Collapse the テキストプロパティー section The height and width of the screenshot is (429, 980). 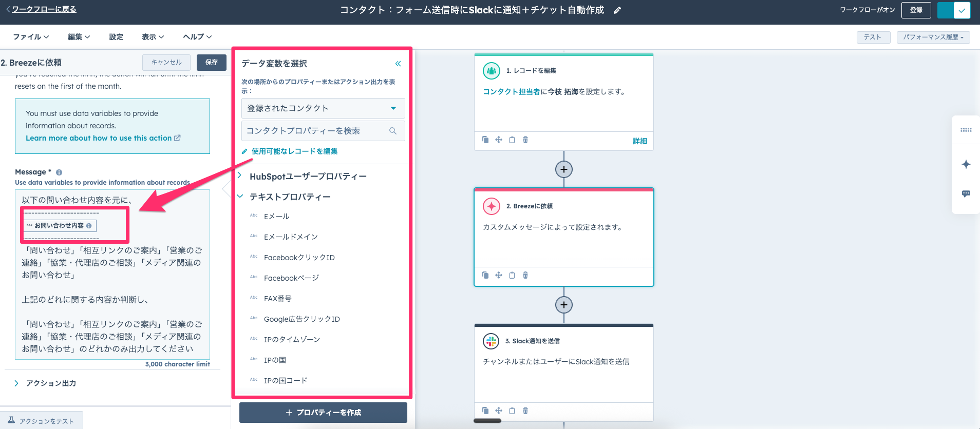click(x=240, y=197)
